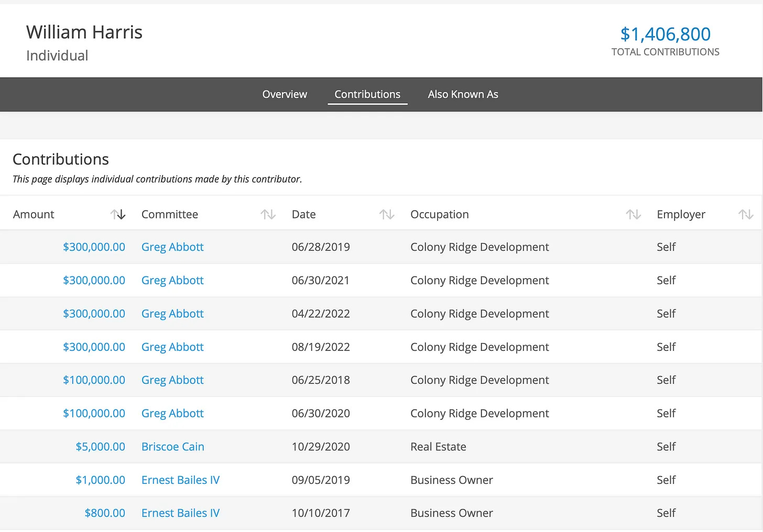Sort by Employer using its arrows icon
763x532 pixels.
746,214
